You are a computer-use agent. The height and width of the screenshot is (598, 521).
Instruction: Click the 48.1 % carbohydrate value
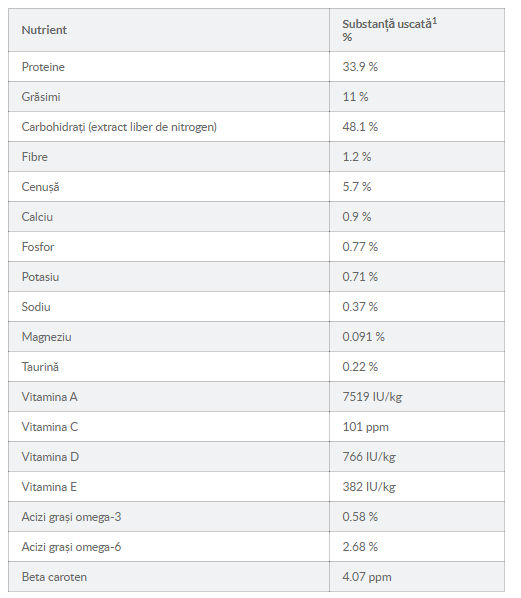click(x=360, y=127)
